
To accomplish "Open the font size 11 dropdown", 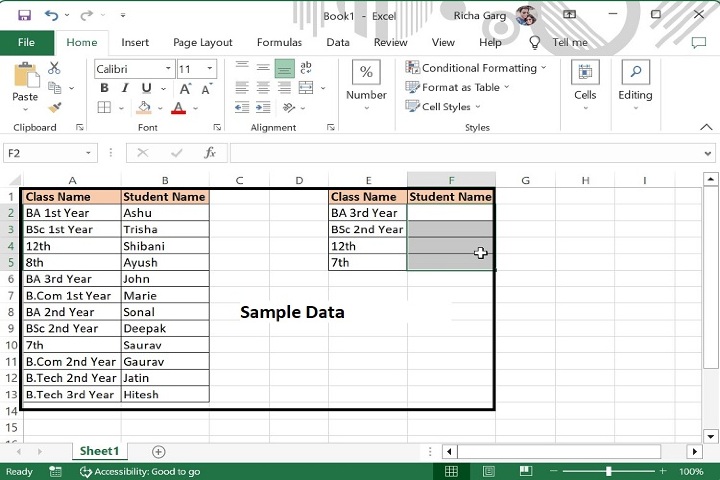I will coord(209,68).
